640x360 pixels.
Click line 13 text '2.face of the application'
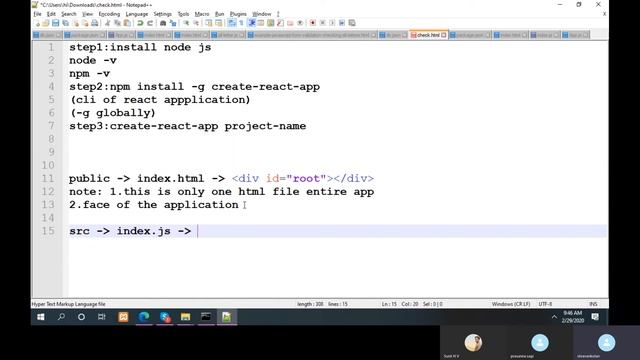153,205
